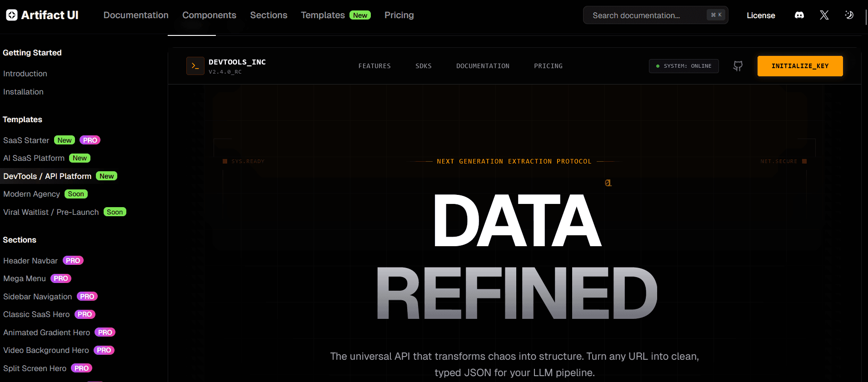Image resolution: width=868 pixels, height=382 pixels.
Task: Click the Artifact UI logo icon
Action: click(x=12, y=15)
